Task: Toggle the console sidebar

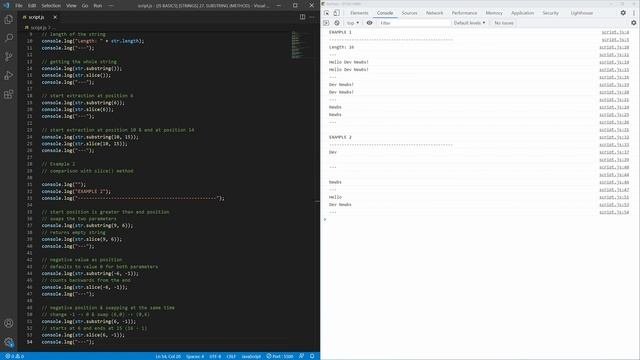Action: point(326,23)
